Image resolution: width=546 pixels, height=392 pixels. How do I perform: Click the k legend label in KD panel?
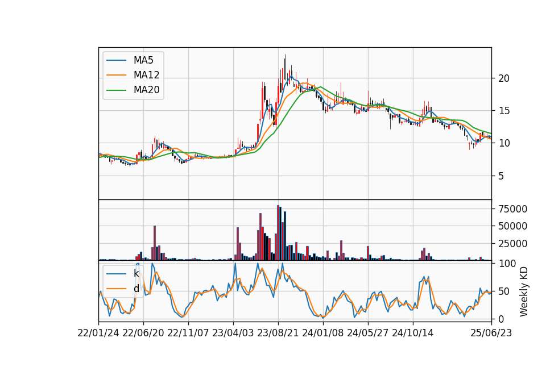tap(136, 273)
